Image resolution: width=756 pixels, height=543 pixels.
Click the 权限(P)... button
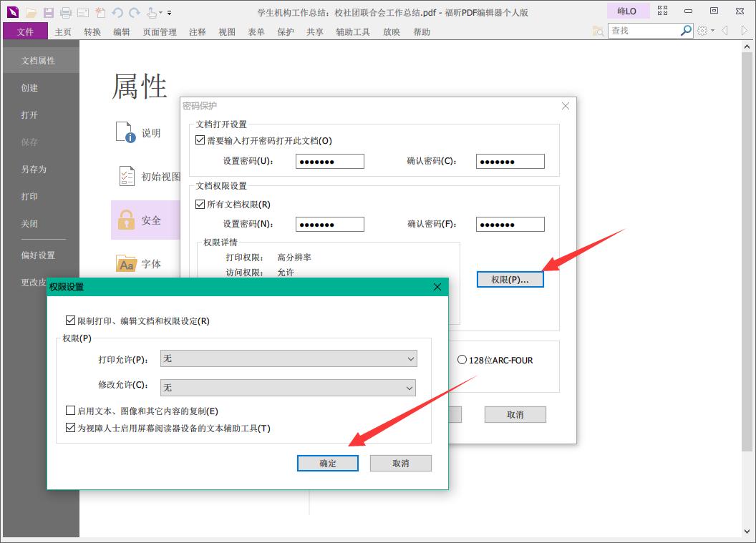pos(510,279)
